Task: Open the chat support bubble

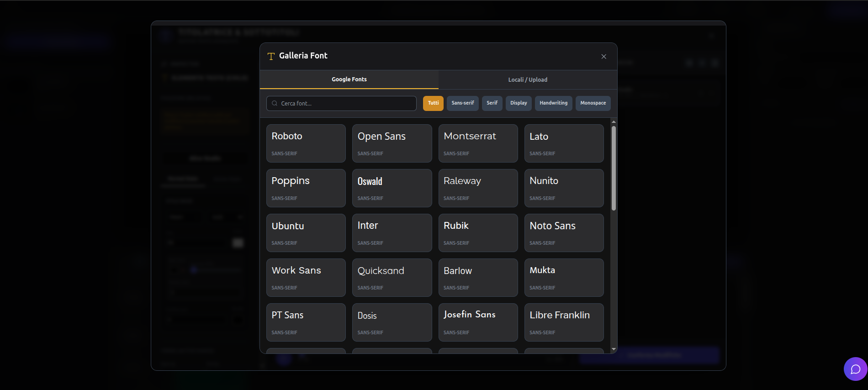Action: (x=855, y=369)
